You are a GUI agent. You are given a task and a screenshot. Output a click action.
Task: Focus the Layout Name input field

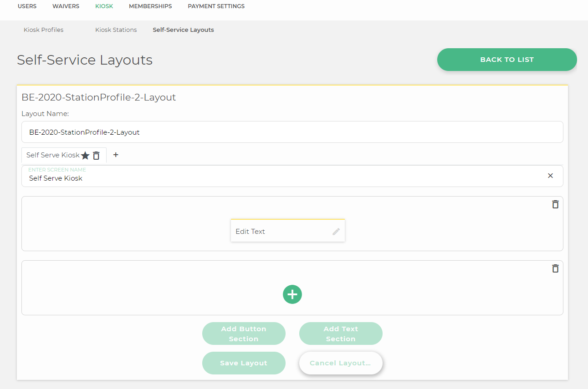(292, 132)
